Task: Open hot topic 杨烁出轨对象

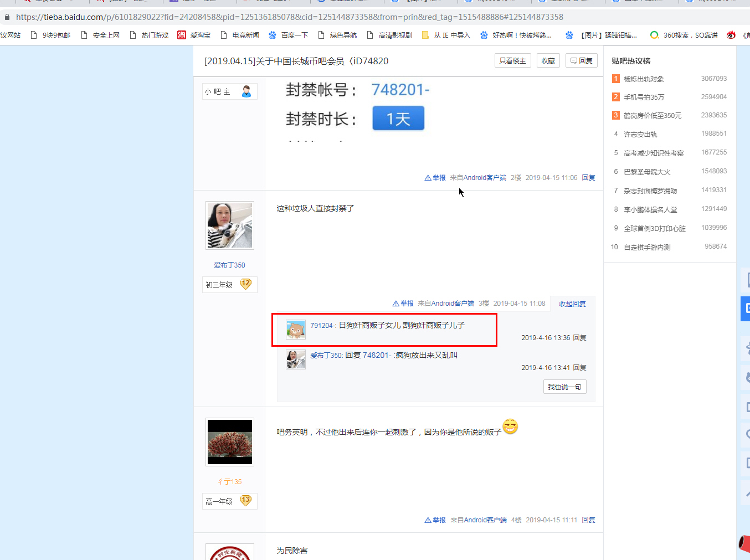Action: coord(643,79)
